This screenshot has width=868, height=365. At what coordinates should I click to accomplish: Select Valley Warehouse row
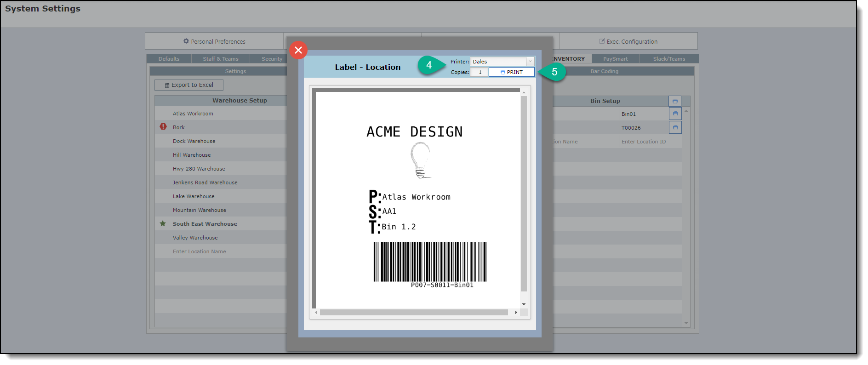tap(221, 238)
